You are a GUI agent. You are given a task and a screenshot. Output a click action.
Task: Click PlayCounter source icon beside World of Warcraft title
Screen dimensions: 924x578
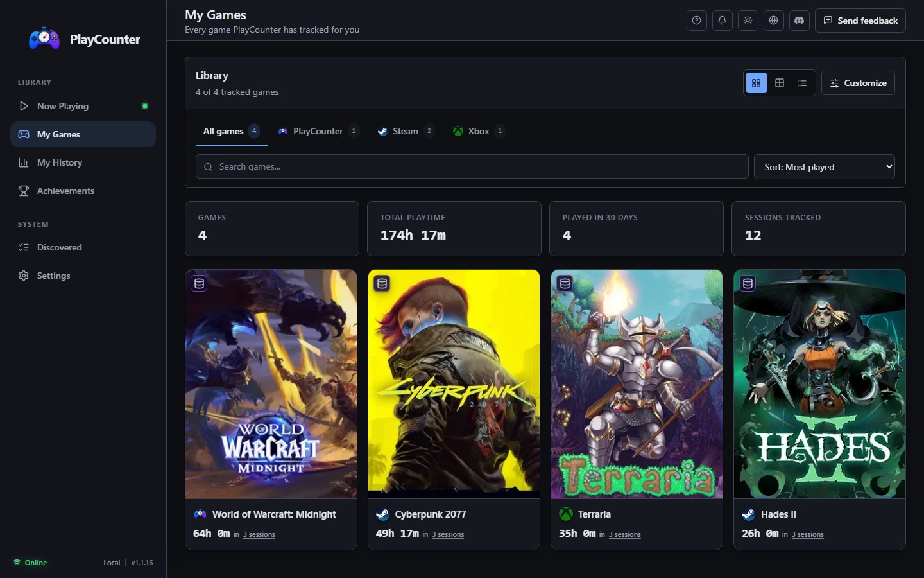200,514
